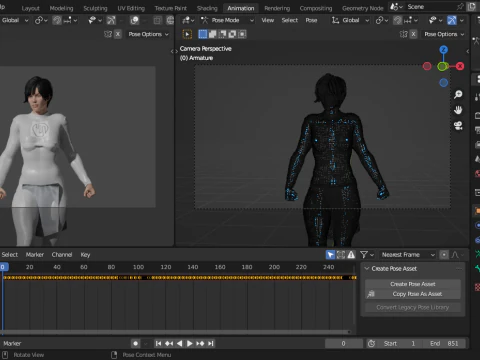Click the red X axis gizmo handle
480x360 pixels.
(x=460, y=66)
